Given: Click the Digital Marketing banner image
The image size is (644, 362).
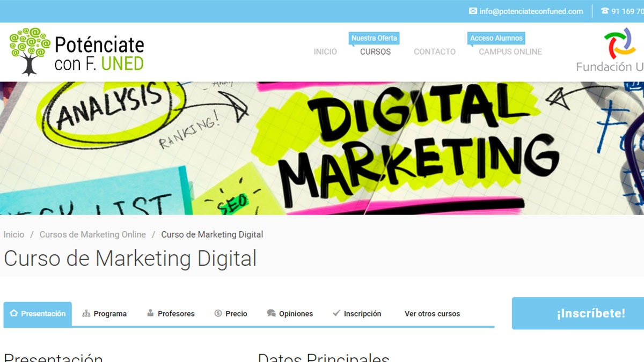Looking at the screenshot, I should (x=322, y=148).
